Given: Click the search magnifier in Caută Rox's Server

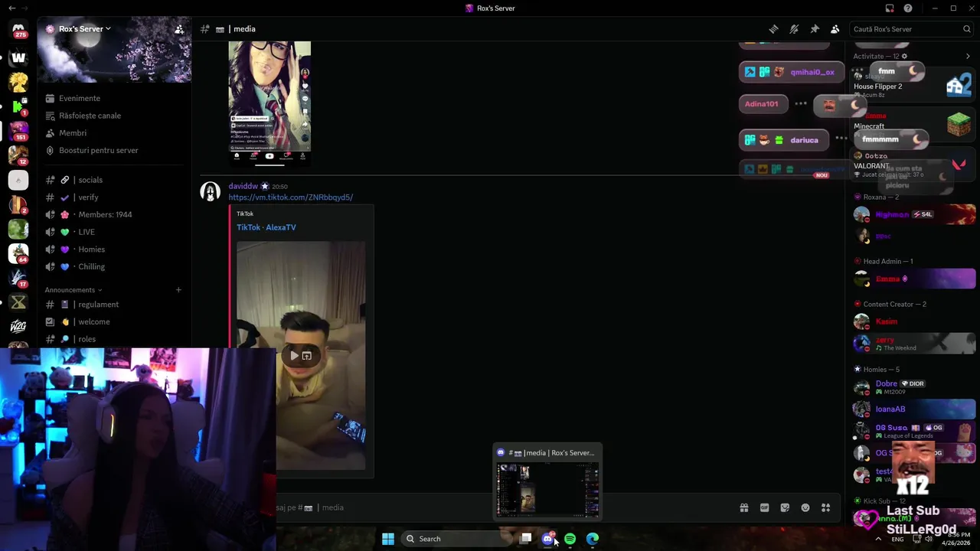Looking at the screenshot, I should coord(966,29).
